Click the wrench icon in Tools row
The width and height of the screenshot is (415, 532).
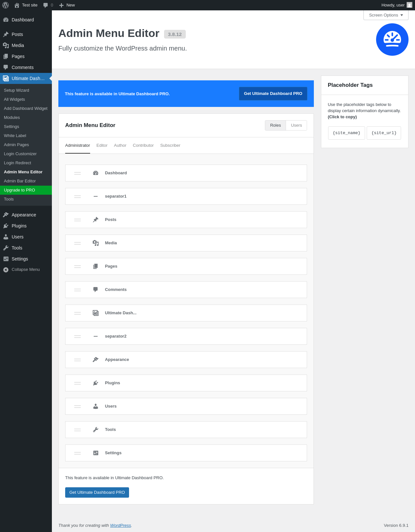pos(96,430)
